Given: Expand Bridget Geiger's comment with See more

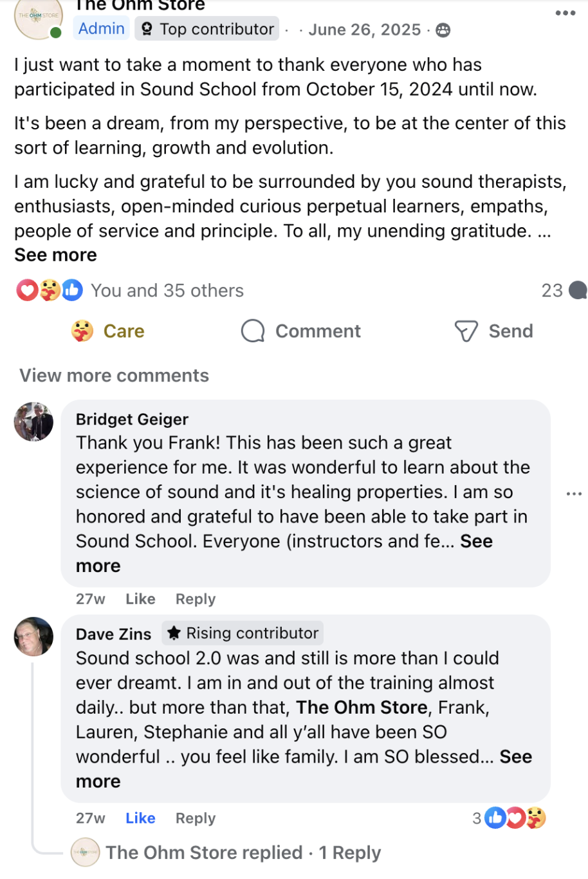Looking at the screenshot, I should click(476, 542).
